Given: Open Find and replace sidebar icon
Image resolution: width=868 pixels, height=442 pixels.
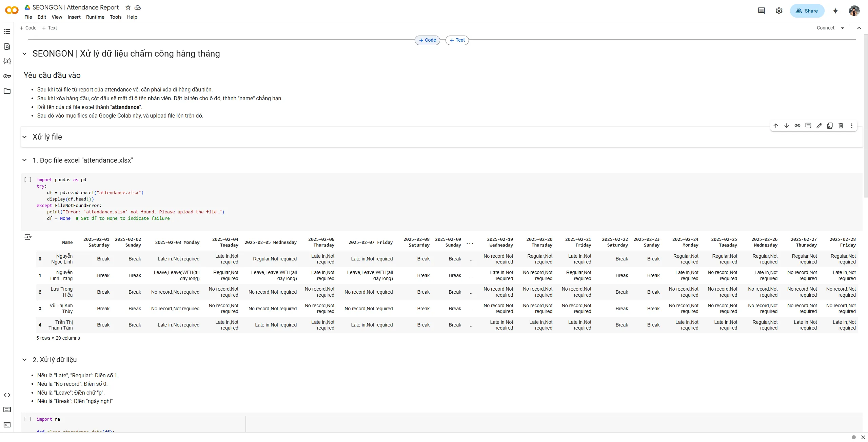Looking at the screenshot, I should [7, 46].
